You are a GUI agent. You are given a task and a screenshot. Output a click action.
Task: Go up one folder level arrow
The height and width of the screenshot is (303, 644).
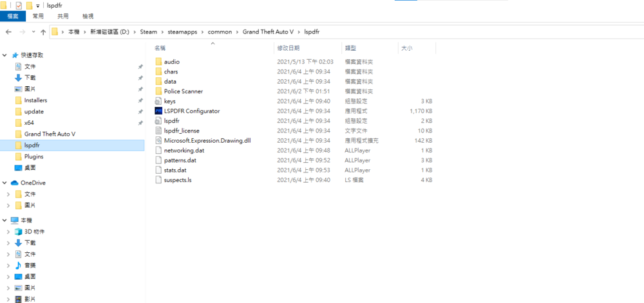click(43, 32)
